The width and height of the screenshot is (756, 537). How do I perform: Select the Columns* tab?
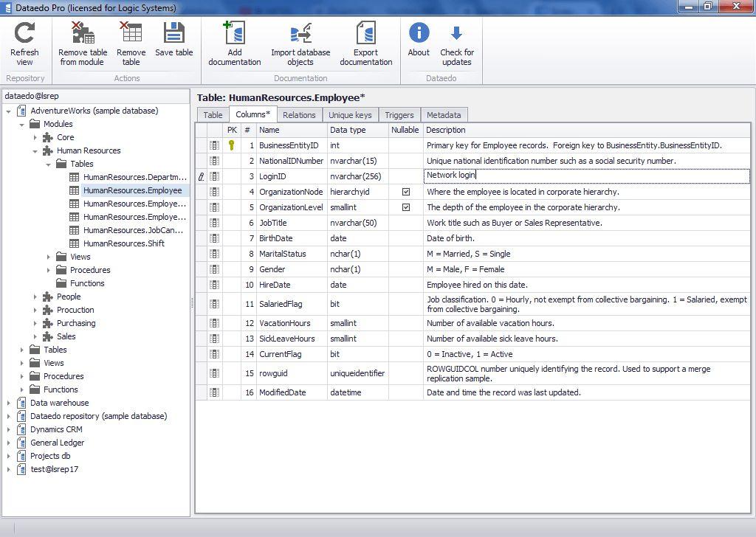click(252, 114)
